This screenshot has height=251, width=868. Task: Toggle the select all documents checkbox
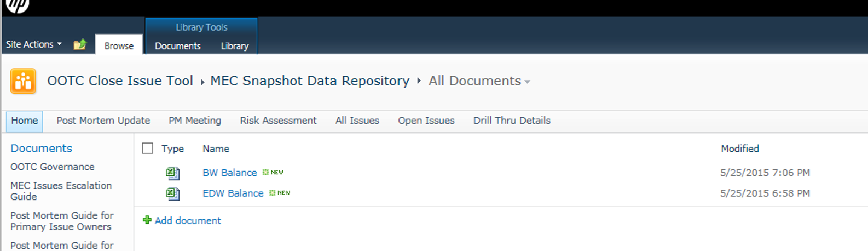[x=147, y=149]
